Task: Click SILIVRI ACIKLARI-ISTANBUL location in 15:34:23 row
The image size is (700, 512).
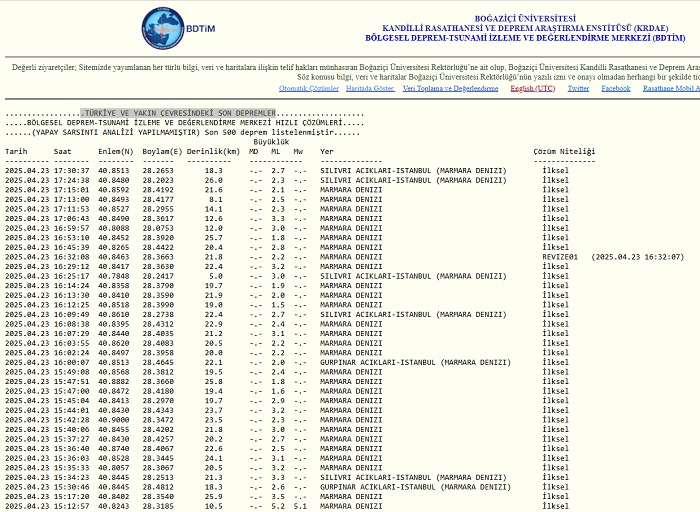Action: (x=413, y=478)
